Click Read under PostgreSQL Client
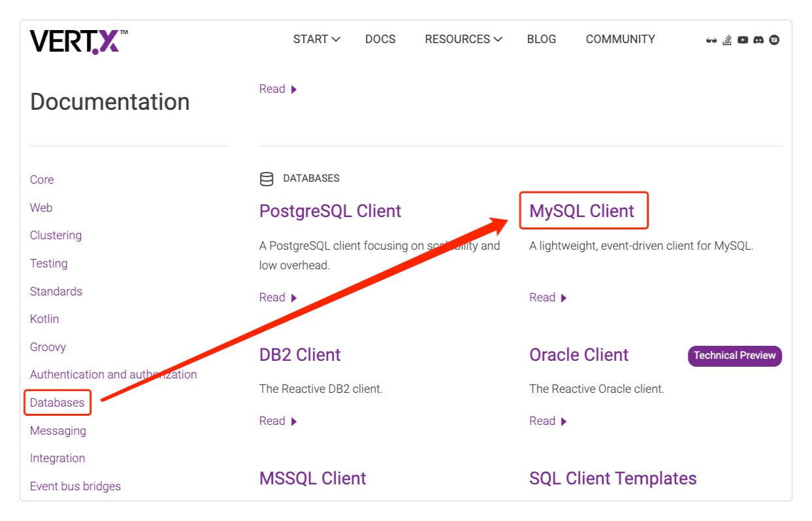Screen dimensions: 812x521 tap(278, 297)
